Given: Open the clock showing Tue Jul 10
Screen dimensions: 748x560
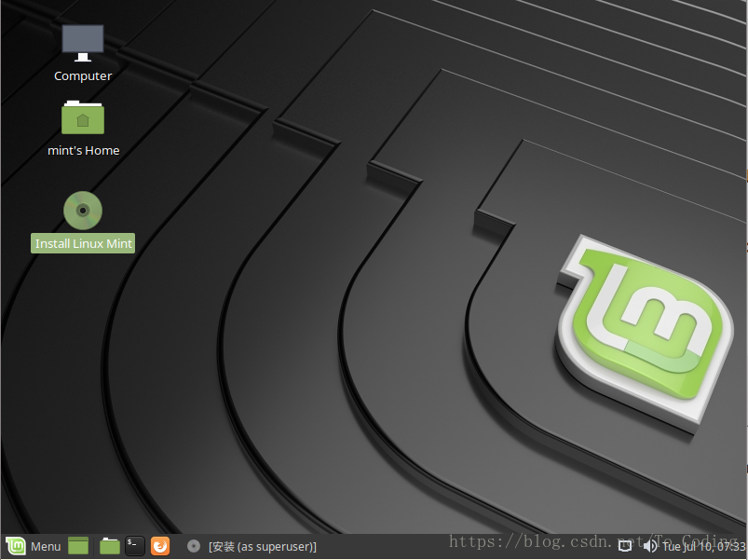Looking at the screenshot, I should point(704,547).
